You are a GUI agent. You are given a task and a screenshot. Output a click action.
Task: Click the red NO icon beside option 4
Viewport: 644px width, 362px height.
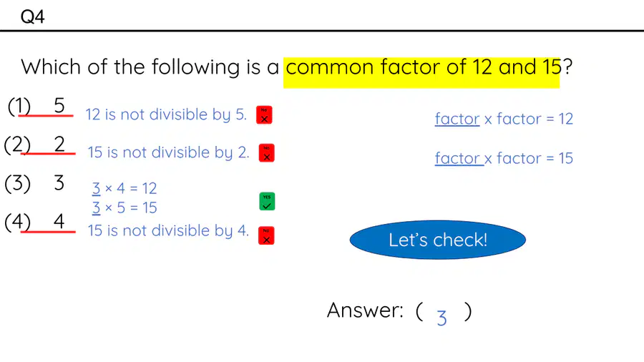coord(266,235)
